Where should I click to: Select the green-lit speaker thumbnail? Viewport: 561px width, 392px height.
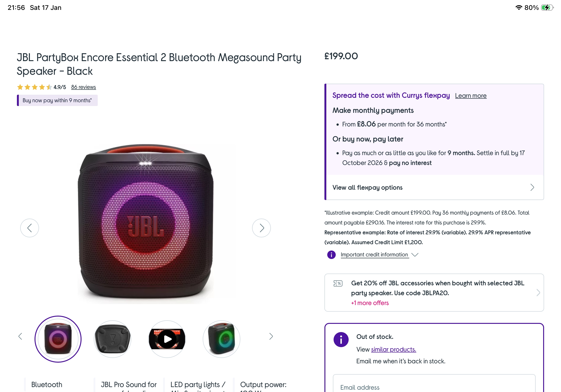pyautogui.click(x=221, y=339)
